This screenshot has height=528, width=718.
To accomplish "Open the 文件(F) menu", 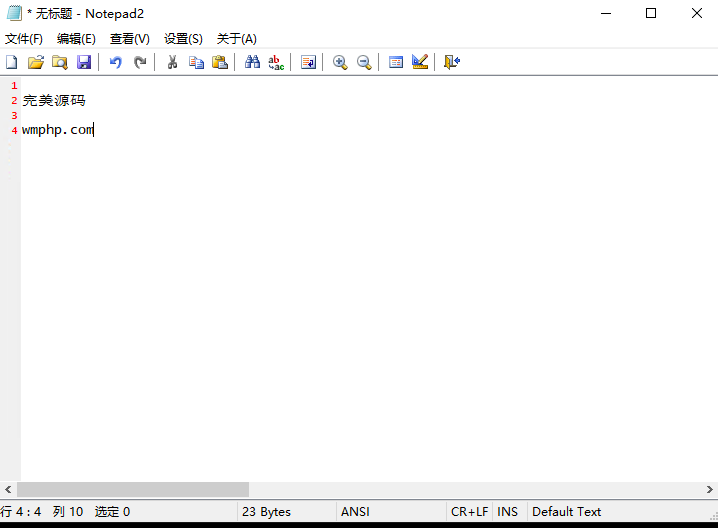I will point(24,39).
